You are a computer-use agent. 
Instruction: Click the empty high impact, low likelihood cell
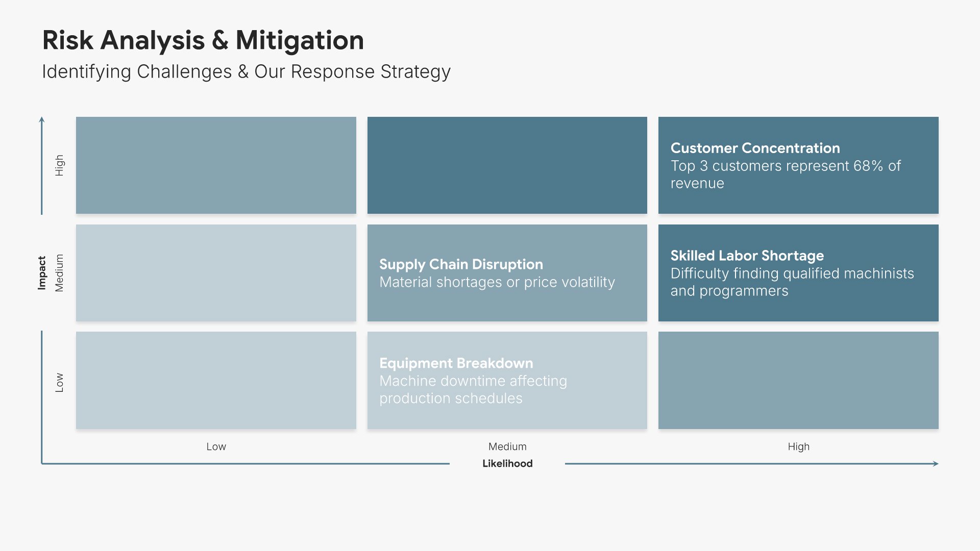point(216,165)
